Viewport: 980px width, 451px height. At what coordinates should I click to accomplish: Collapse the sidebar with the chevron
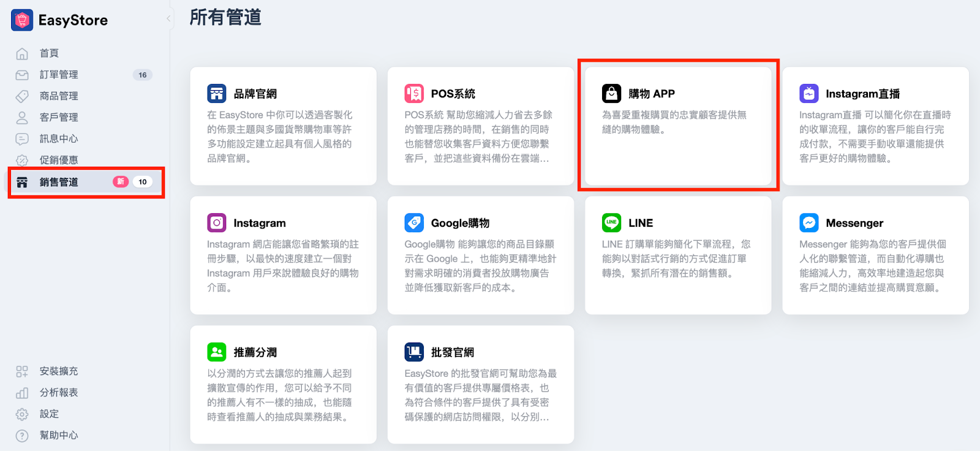pyautogui.click(x=168, y=18)
